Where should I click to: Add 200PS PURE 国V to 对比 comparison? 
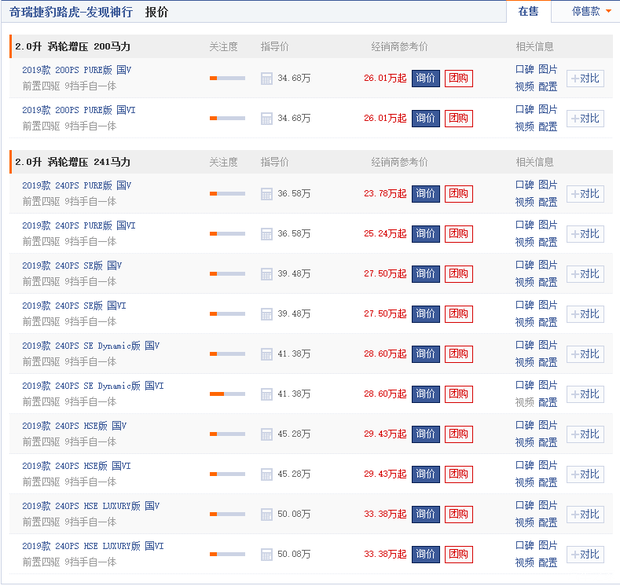(585, 79)
